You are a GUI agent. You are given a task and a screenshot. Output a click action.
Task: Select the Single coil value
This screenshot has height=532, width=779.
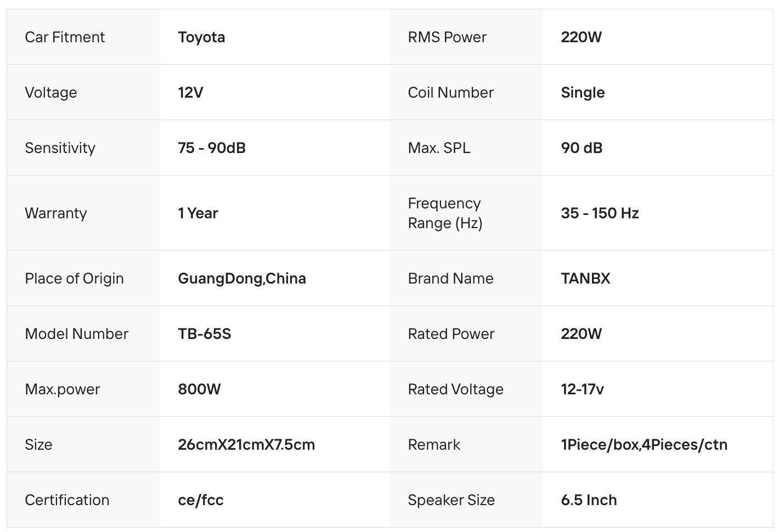coord(583,93)
